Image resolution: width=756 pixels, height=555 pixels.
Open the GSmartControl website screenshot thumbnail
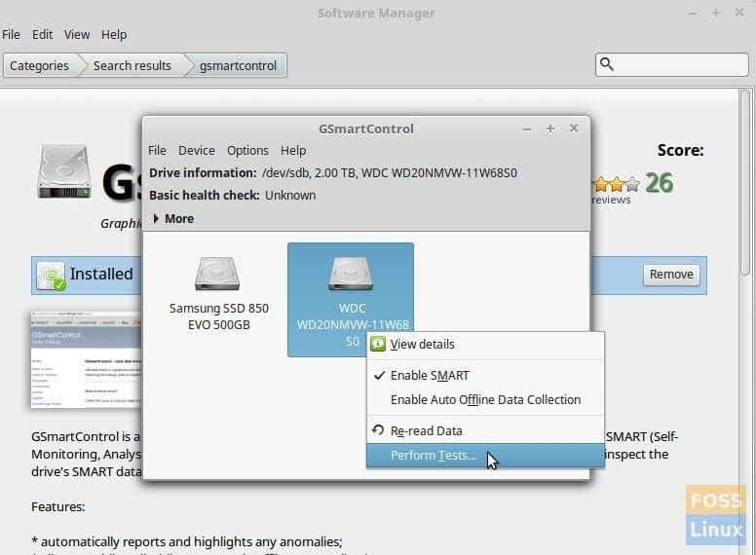pos(87,359)
